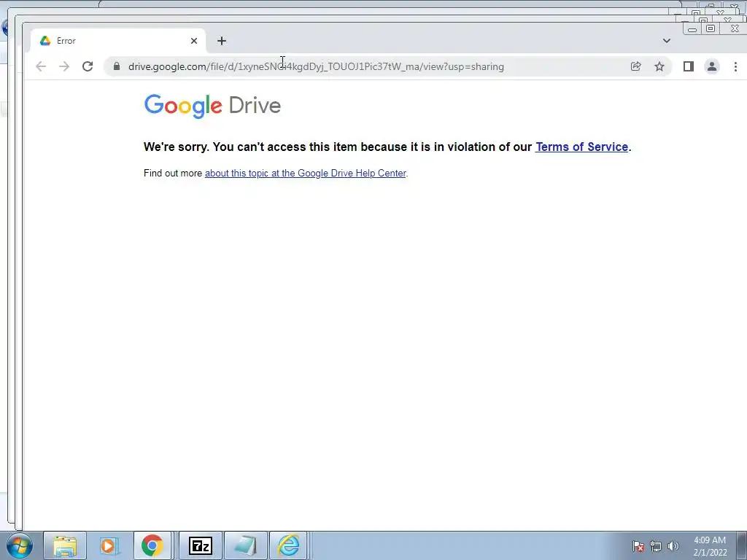Select the Error tab
Screen dimensions: 747x560
coord(118,41)
